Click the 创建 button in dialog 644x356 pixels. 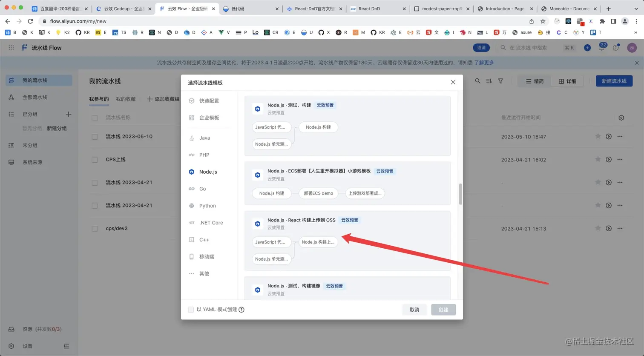(x=443, y=310)
